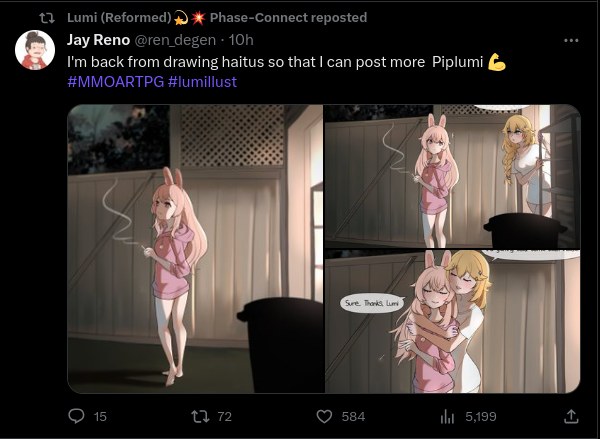Open left image of smoking bunny girl
The width and height of the screenshot is (600, 439).
coord(195,248)
